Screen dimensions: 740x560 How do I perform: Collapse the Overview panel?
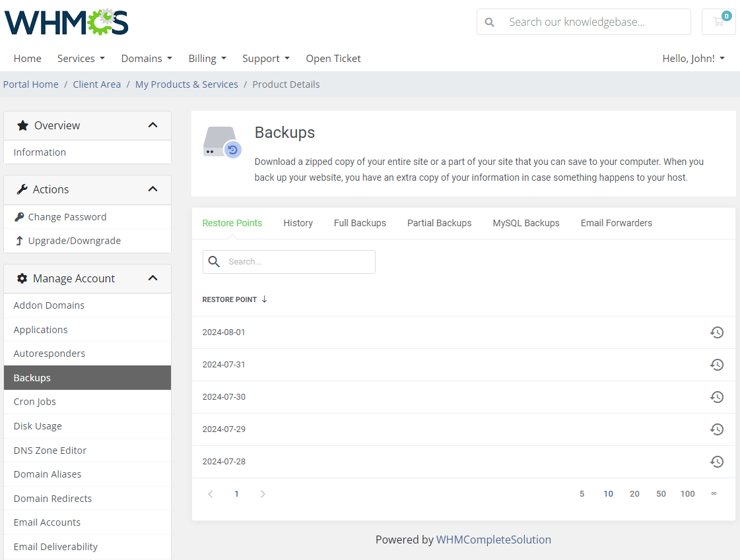[x=152, y=125]
